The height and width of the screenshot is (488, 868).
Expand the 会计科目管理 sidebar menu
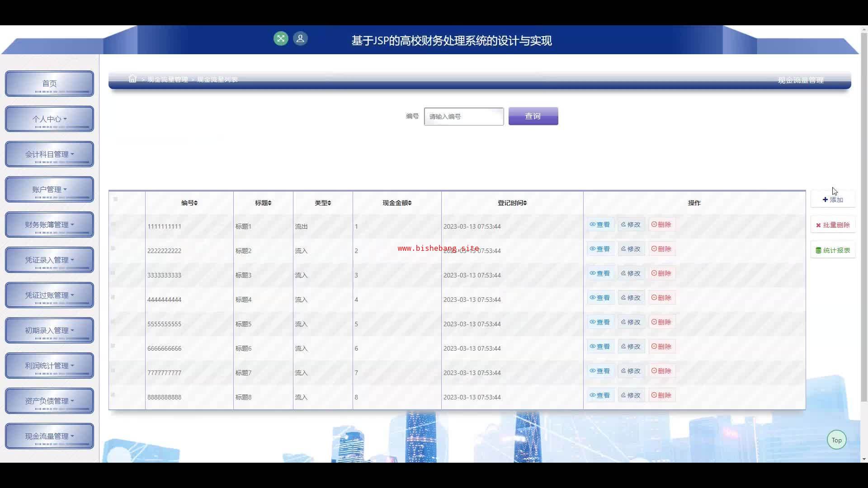point(49,154)
